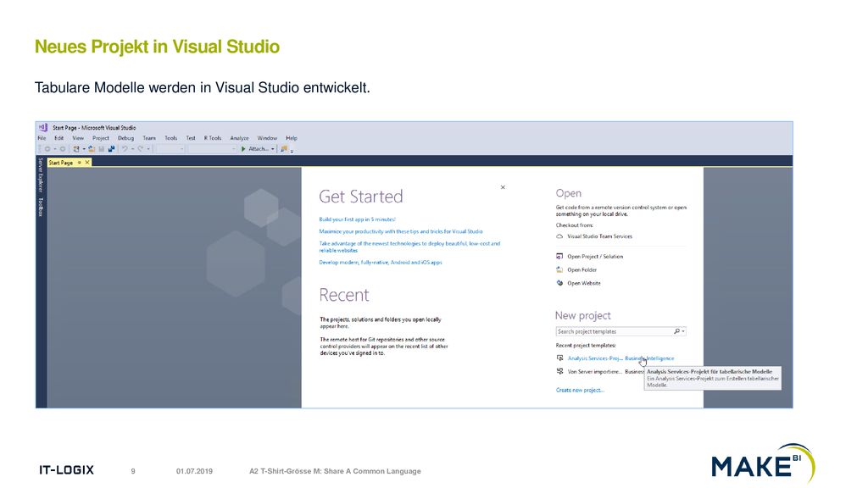The image size is (868, 488).
Task: Click the Visual Studio Team Services link
Action: coord(599,236)
